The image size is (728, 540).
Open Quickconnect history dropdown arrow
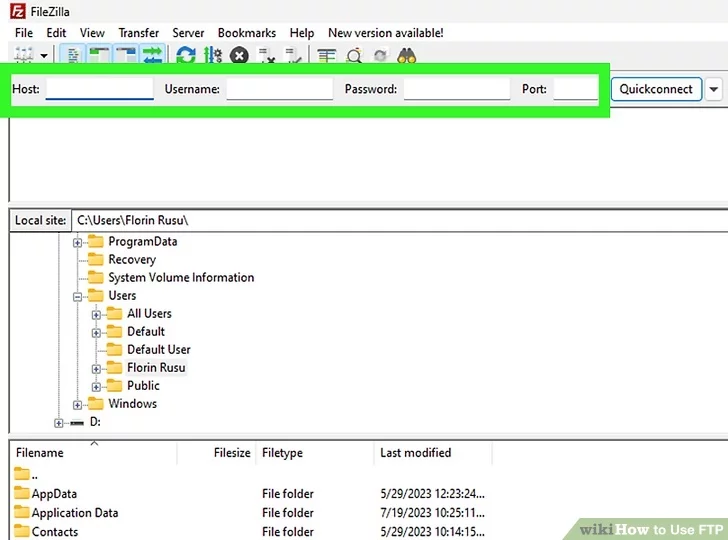pos(714,89)
